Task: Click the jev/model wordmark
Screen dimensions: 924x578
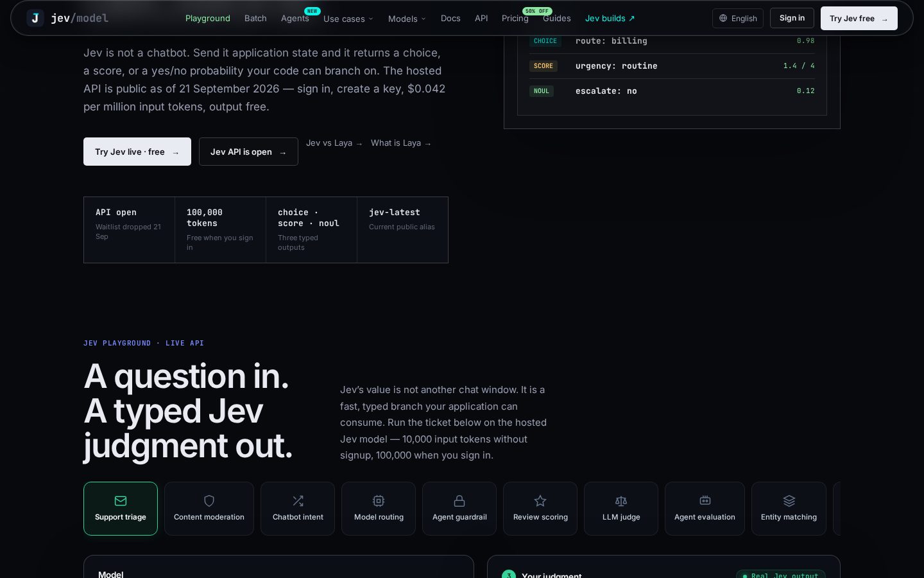Action: [x=80, y=18]
